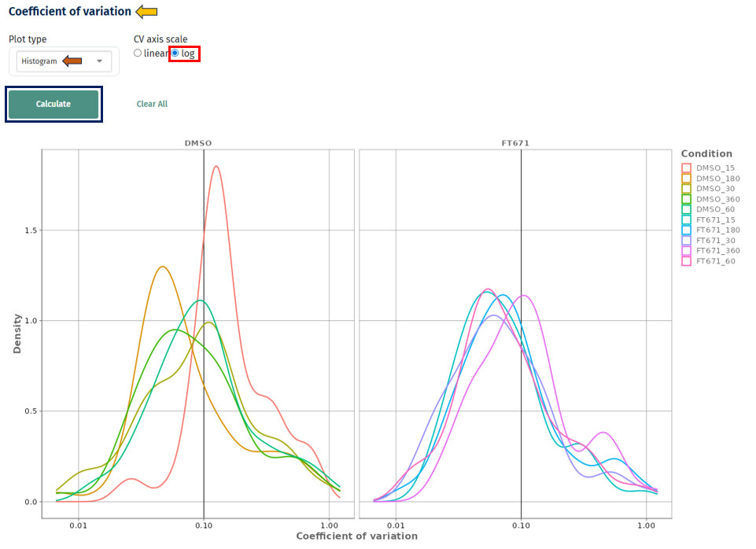Screen dimensions: 756x549
Task: Click the Clear All link
Action: [152, 103]
